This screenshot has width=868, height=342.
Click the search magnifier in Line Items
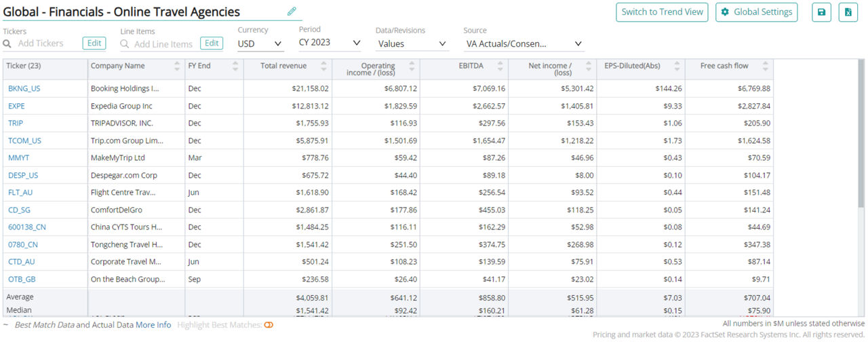[x=125, y=44]
